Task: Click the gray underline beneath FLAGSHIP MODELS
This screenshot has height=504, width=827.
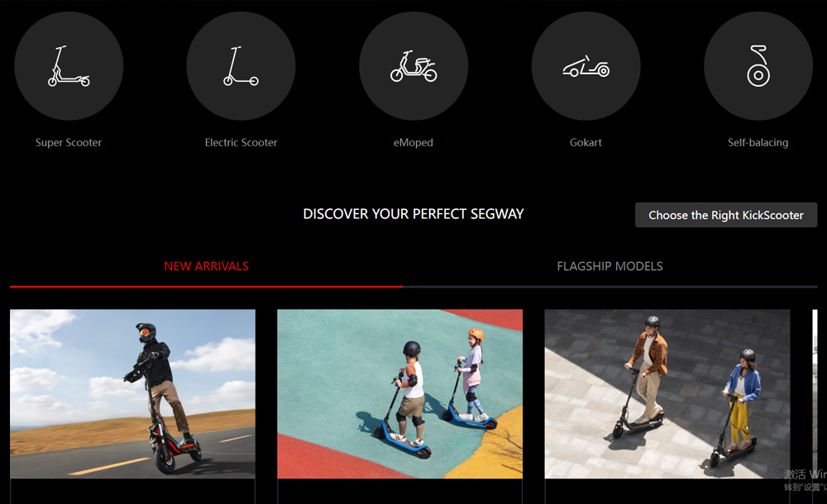Action: pyautogui.click(x=610, y=287)
